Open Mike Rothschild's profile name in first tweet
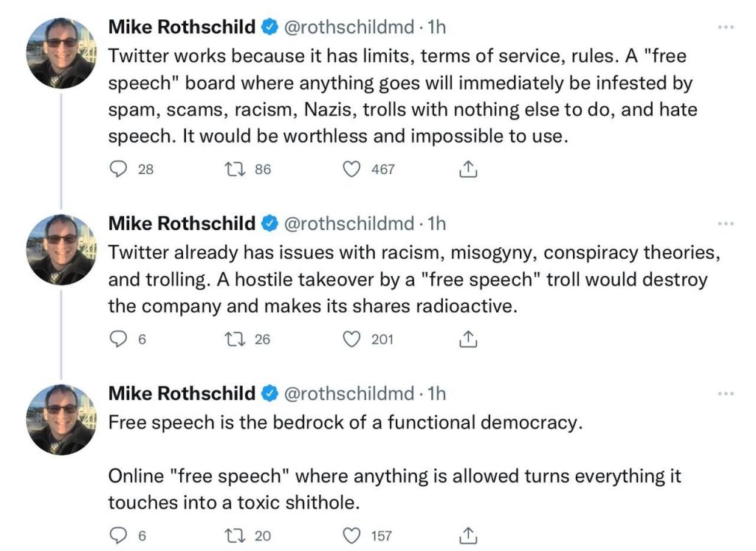The image size is (756, 551). click(x=182, y=27)
